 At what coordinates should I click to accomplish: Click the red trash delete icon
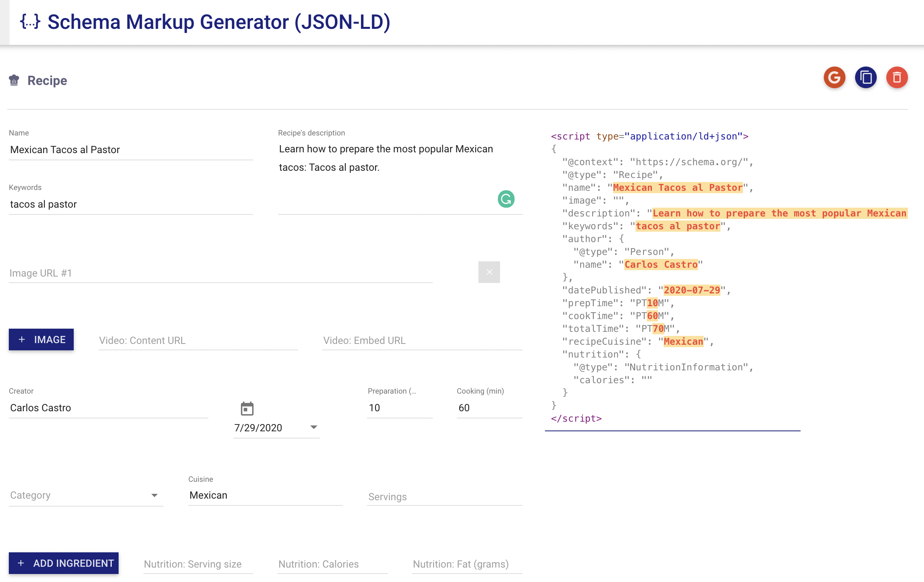(897, 77)
